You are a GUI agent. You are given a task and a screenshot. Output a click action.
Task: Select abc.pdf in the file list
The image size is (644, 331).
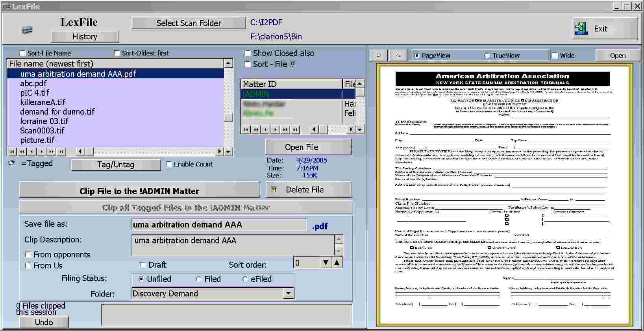point(115,83)
